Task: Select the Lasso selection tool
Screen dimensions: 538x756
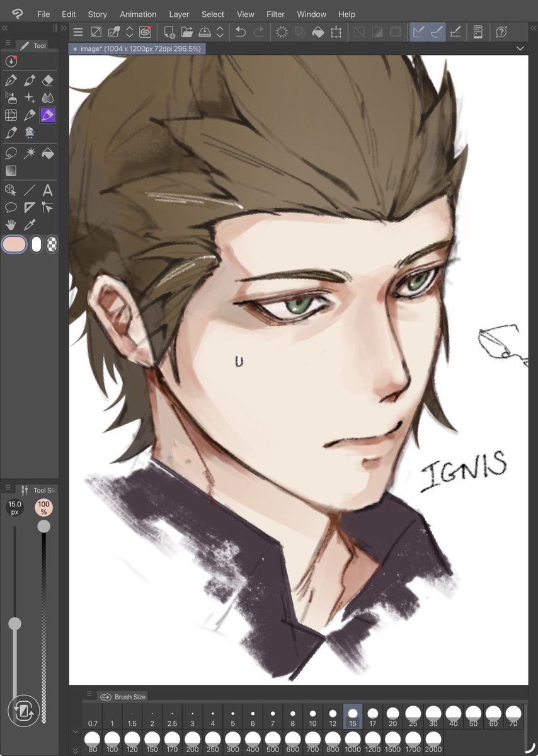Action: coord(11,153)
